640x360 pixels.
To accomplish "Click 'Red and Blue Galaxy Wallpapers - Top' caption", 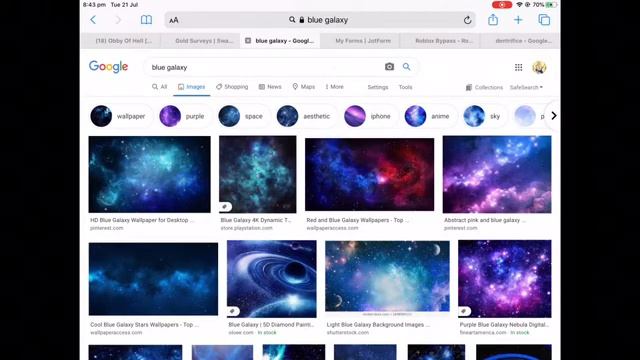I will point(358,220).
